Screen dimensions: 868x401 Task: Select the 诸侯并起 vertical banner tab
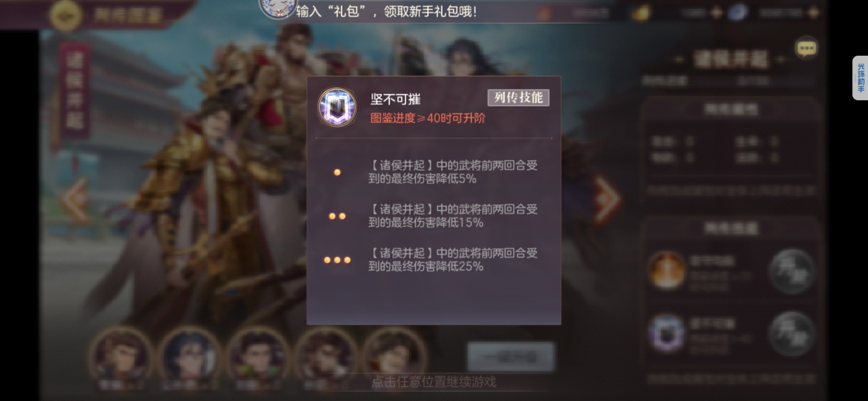75,91
